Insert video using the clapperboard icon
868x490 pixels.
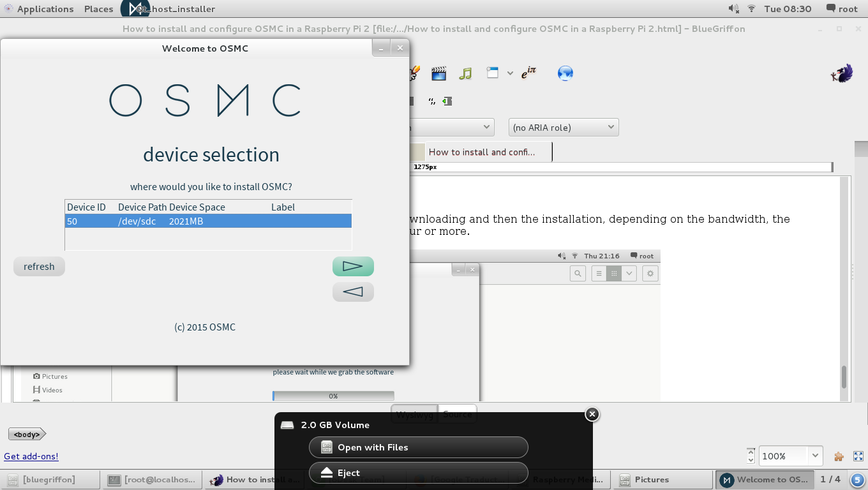tap(438, 73)
